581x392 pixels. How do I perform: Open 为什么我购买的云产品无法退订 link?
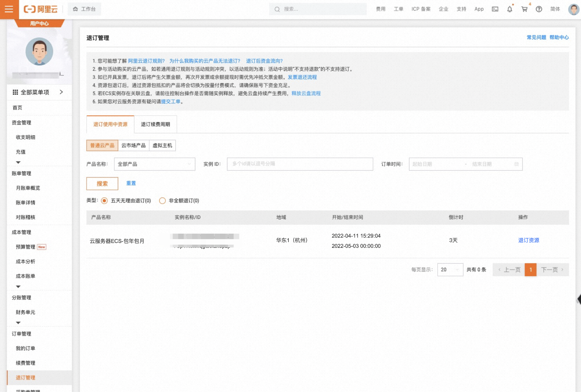[x=205, y=61]
